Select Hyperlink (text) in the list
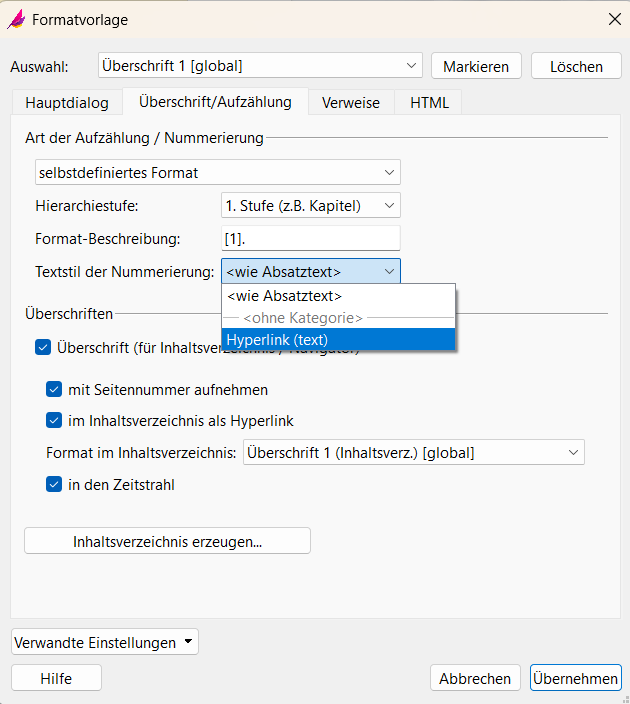Image resolution: width=630 pixels, height=704 pixels. (338, 340)
